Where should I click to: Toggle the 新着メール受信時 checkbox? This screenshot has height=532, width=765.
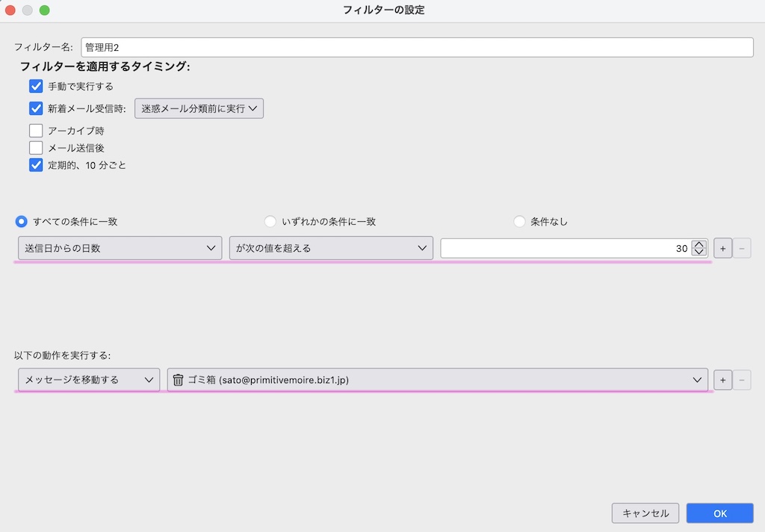(x=36, y=108)
